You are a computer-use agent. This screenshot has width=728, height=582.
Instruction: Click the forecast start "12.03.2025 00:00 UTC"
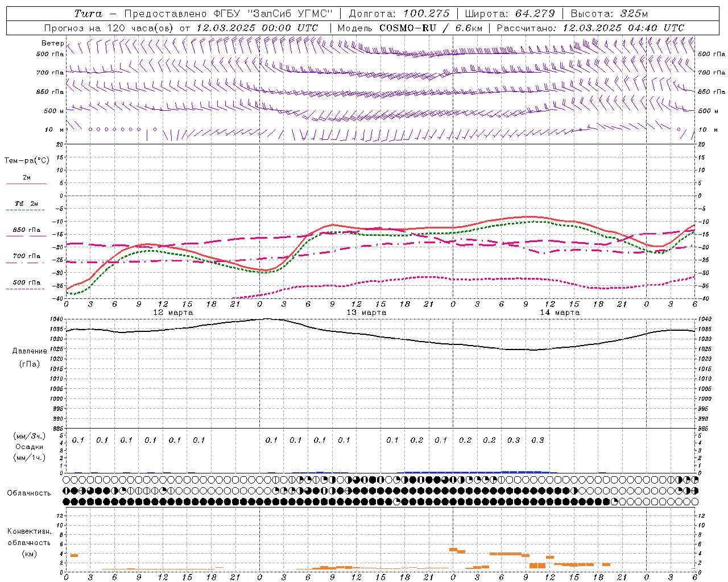[x=257, y=28]
